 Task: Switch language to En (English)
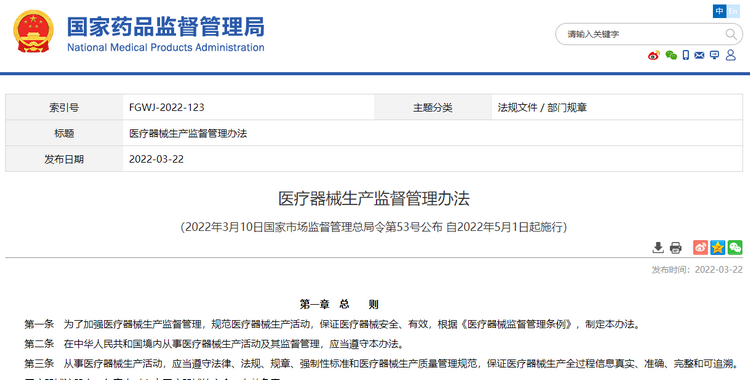click(x=733, y=11)
